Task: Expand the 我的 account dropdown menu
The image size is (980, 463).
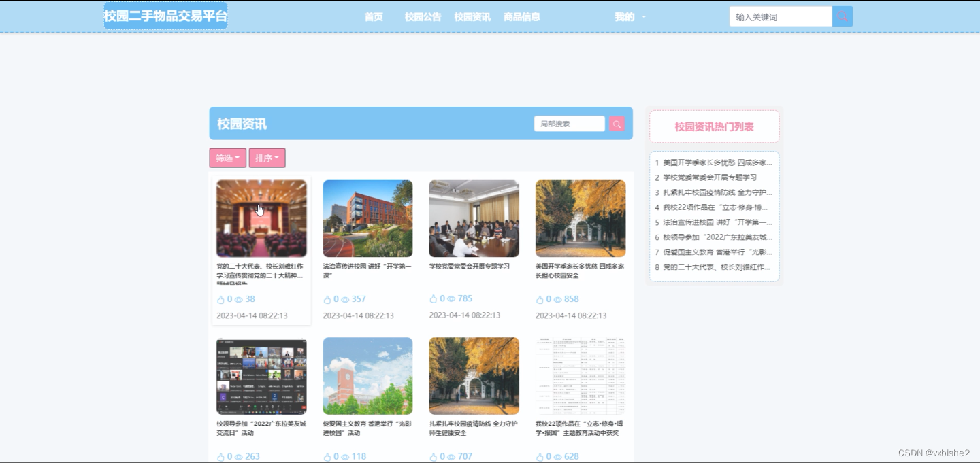Action: pyautogui.click(x=630, y=17)
